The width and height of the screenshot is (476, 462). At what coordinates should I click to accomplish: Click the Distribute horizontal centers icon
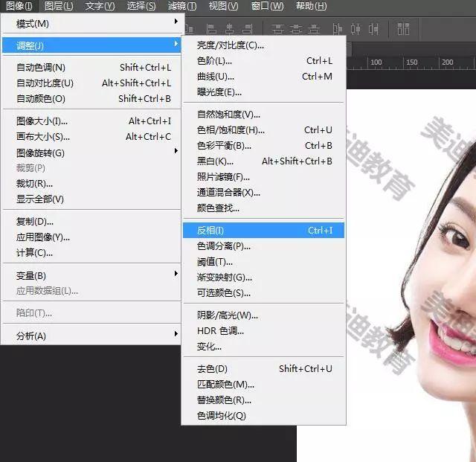click(x=356, y=29)
